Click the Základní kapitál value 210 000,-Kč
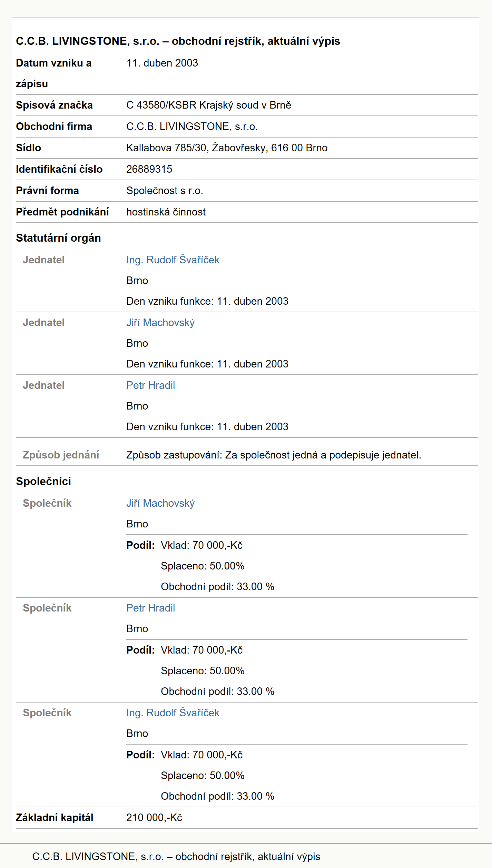The image size is (492, 868). [154, 817]
